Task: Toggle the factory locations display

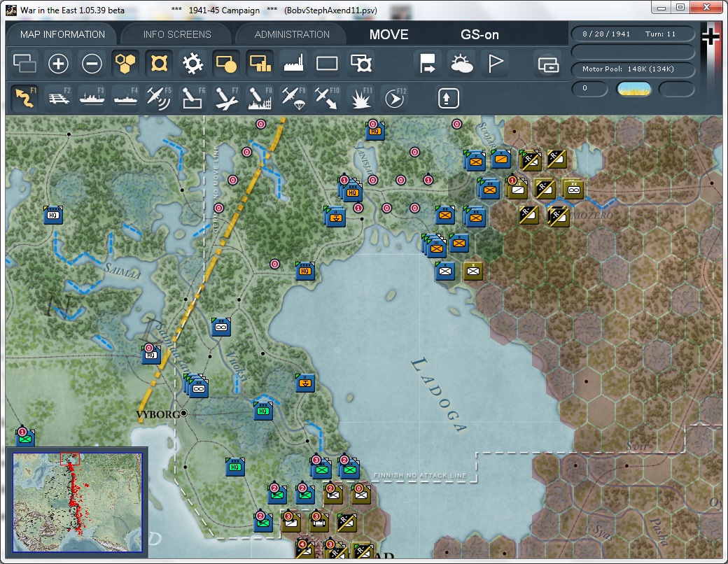Action: click(293, 64)
